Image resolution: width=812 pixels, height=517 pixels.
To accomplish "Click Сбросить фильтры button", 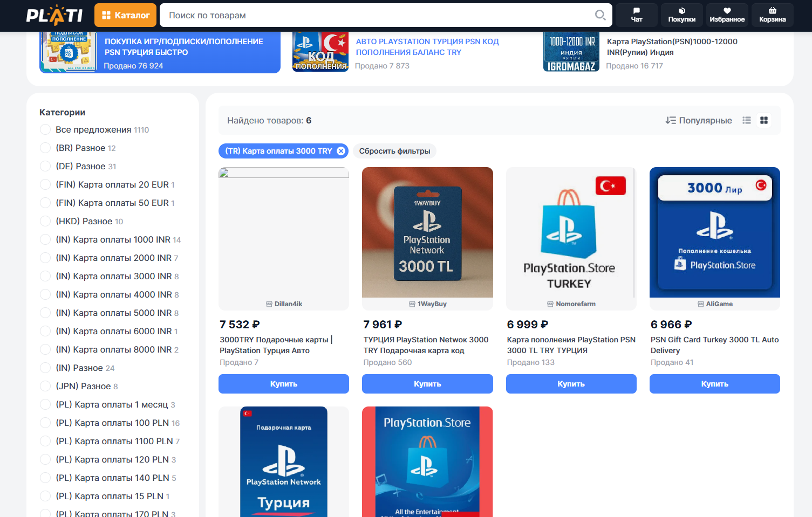I will point(395,151).
